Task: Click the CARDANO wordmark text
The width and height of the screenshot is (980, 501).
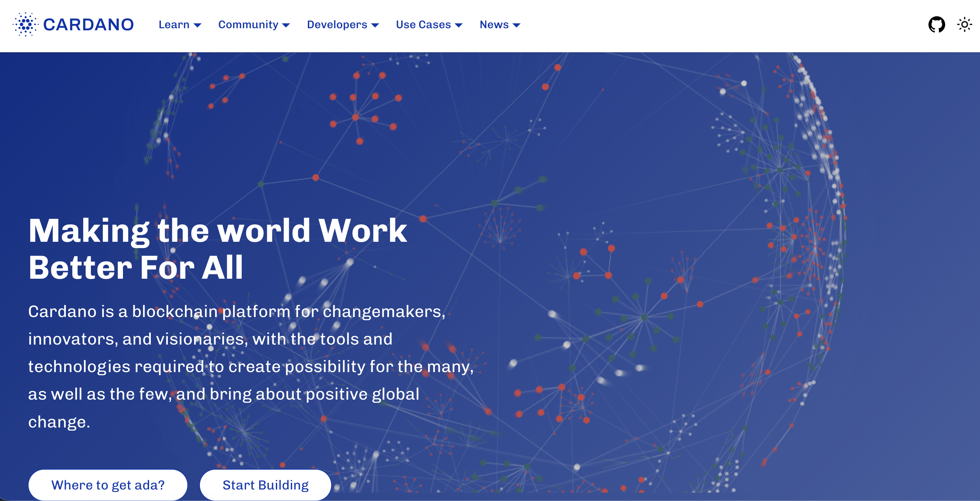Action: tap(88, 25)
